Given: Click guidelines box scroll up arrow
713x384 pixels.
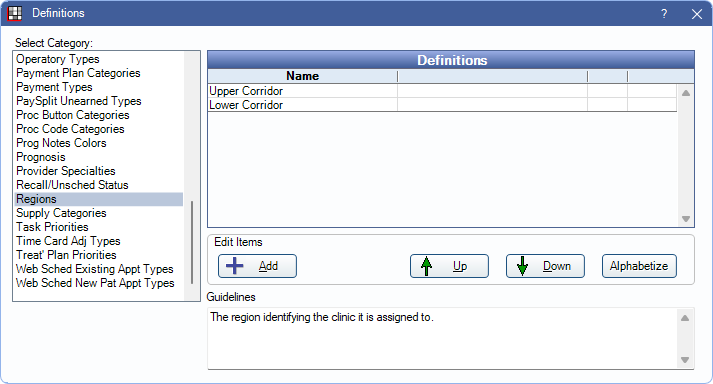Looking at the screenshot, I should point(685,318).
